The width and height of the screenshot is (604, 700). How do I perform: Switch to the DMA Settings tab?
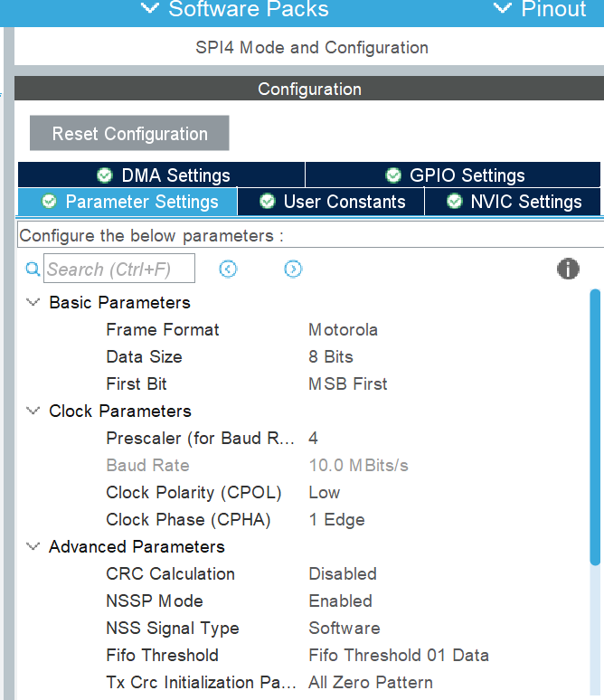coord(163,175)
